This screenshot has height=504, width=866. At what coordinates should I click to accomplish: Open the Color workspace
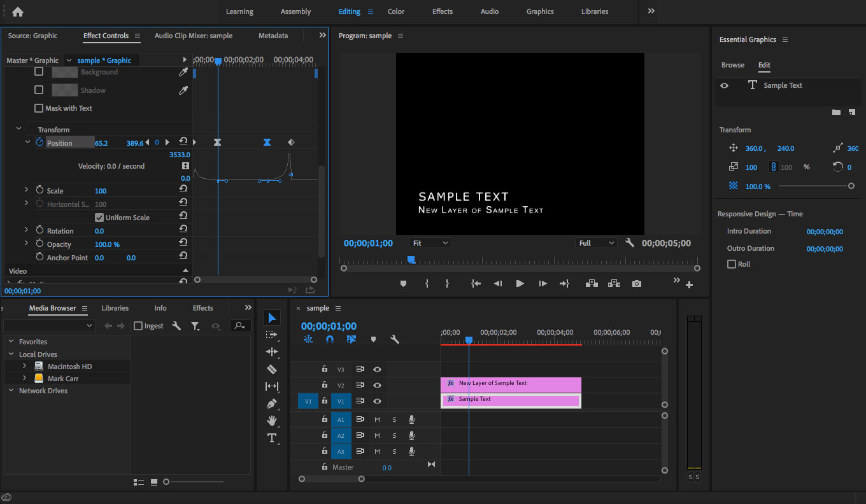(395, 11)
